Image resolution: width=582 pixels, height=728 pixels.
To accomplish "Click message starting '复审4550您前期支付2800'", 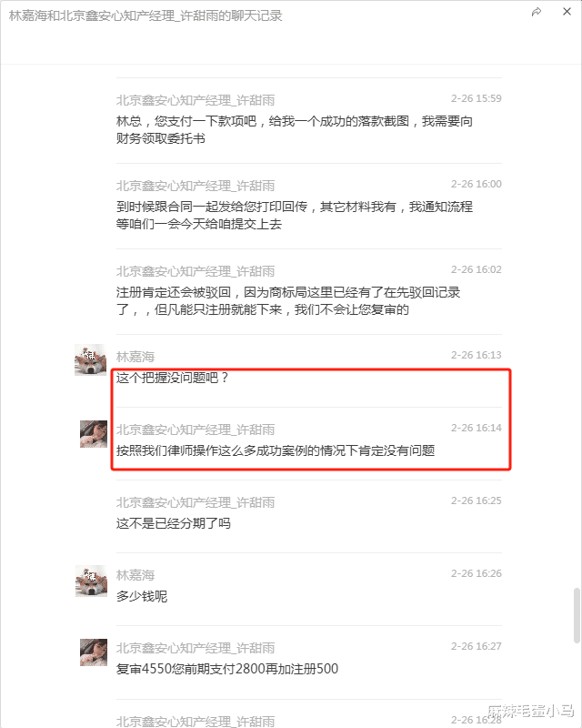I will [227, 669].
